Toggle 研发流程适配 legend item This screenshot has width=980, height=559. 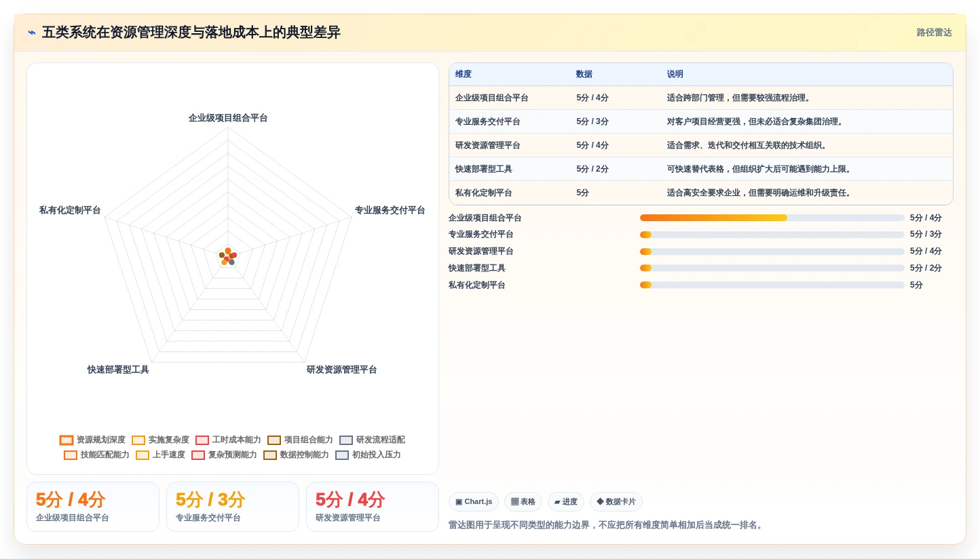(x=372, y=440)
